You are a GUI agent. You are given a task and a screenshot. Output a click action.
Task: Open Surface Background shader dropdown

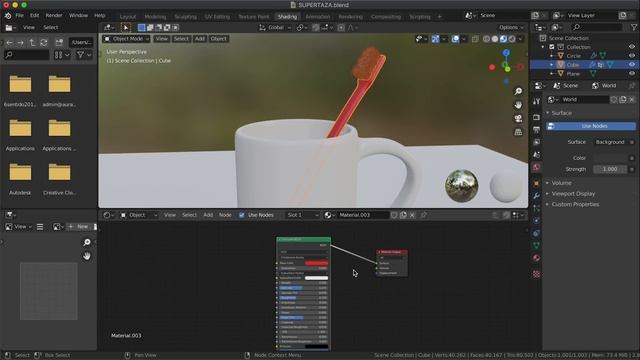coord(611,142)
